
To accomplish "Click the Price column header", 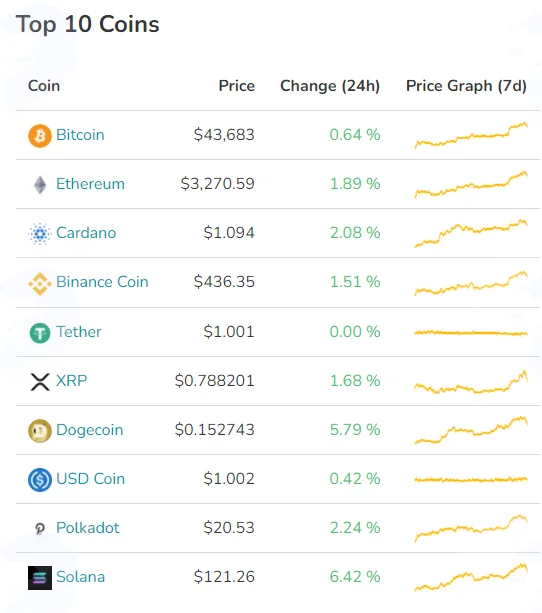I will click(237, 86).
